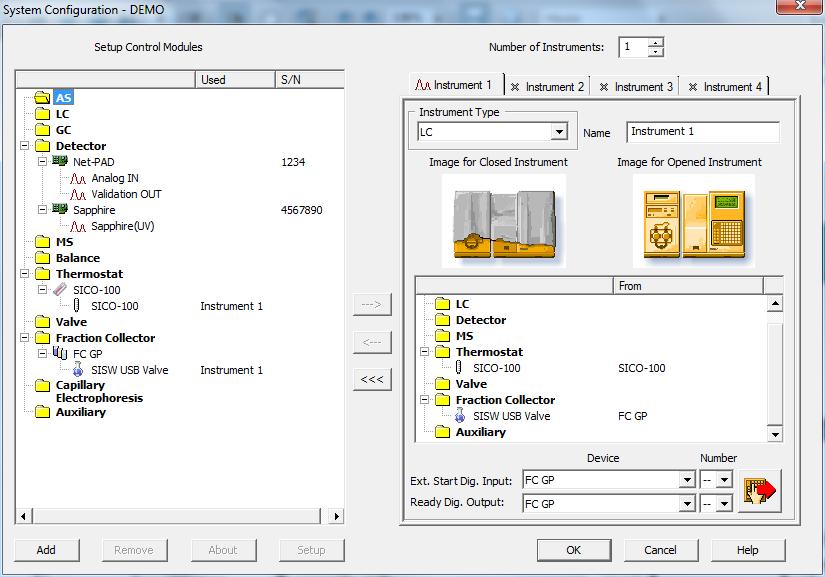Increase Number of Instruments with up arrow
The height and width of the screenshot is (577, 825).
pos(656,43)
